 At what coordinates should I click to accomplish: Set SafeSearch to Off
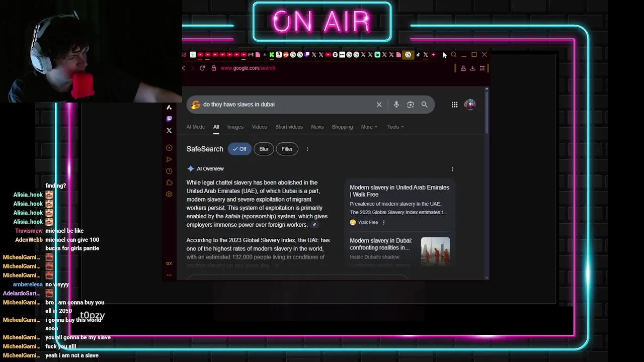[x=239, y=149]
